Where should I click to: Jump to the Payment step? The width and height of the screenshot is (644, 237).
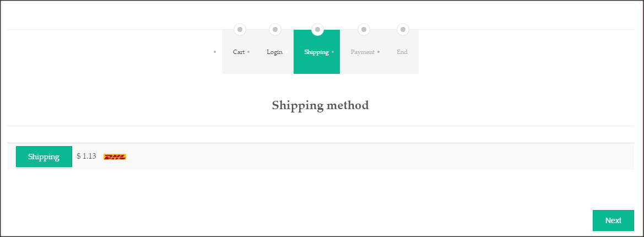(x=362, y=52)
